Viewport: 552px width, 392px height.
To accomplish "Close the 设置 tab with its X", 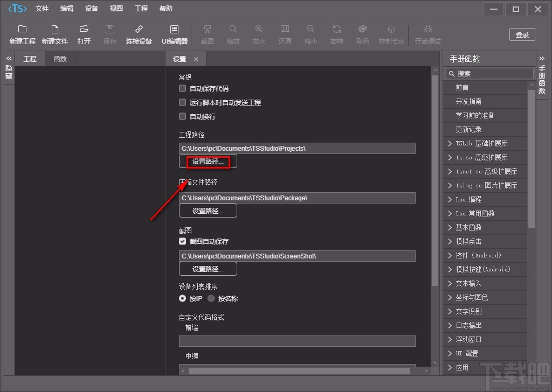I will click(196, 59).
